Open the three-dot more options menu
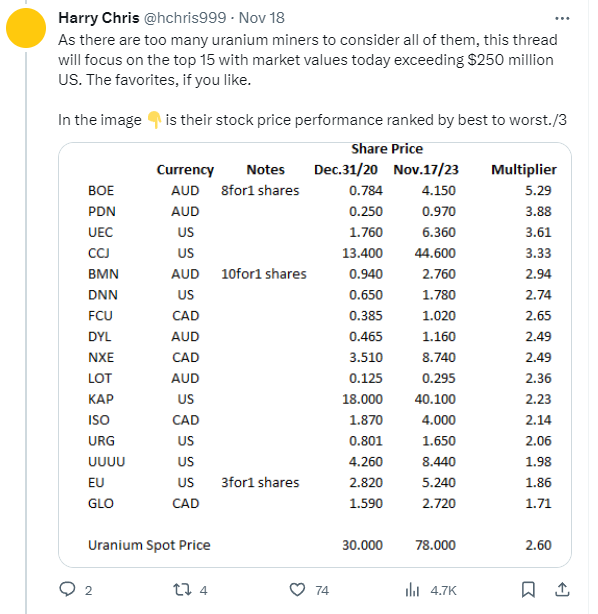The width and height of the screenshot is (598, 614). tap(562, 18)
